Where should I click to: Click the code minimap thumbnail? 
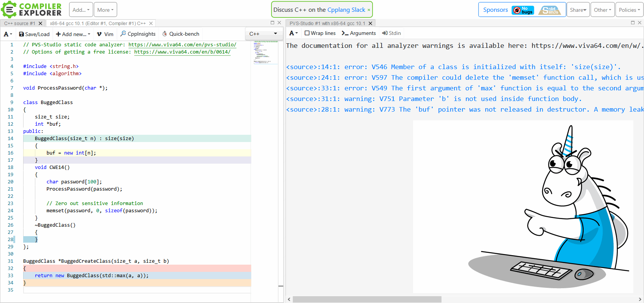pyautogui.click(x=265, y=52)
